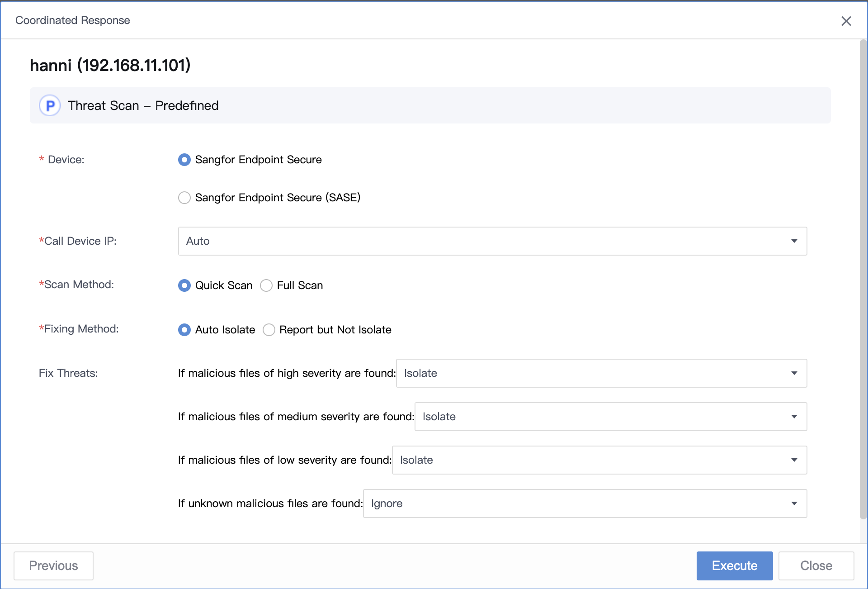Select Report but Not Isolate option
The width and height of the screenshot is (868, 589).
(269, 330)
